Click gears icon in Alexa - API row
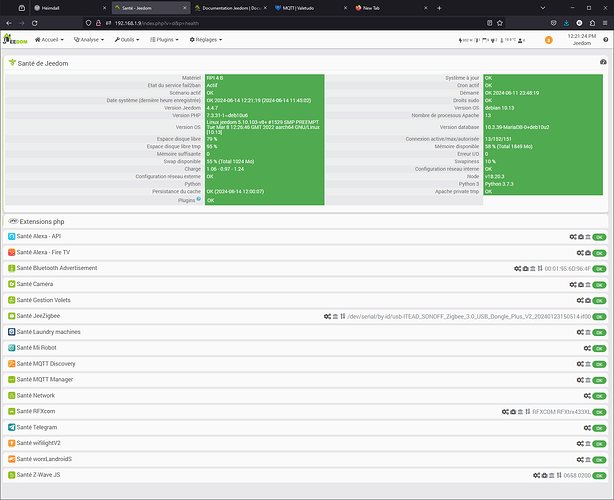Screen dimensions: 614x500 pos(573,237)
